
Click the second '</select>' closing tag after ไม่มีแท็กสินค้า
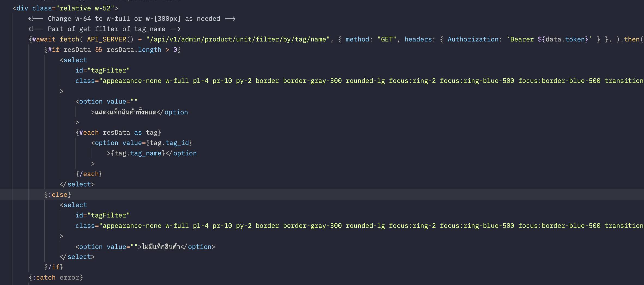tap(77, 257)
